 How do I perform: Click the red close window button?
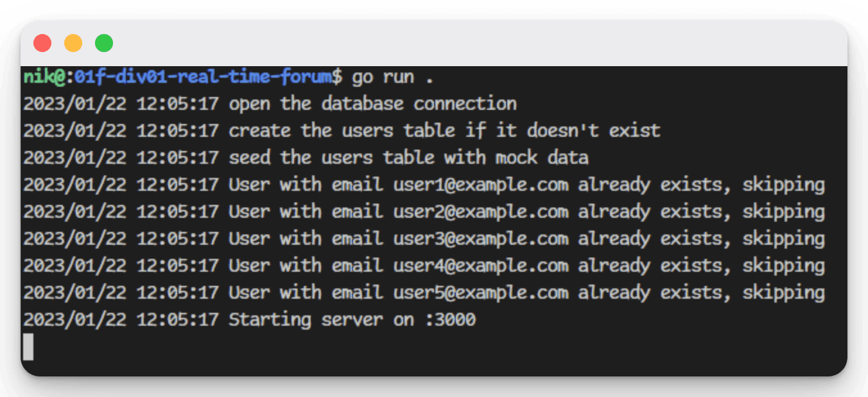pos(42,43)
